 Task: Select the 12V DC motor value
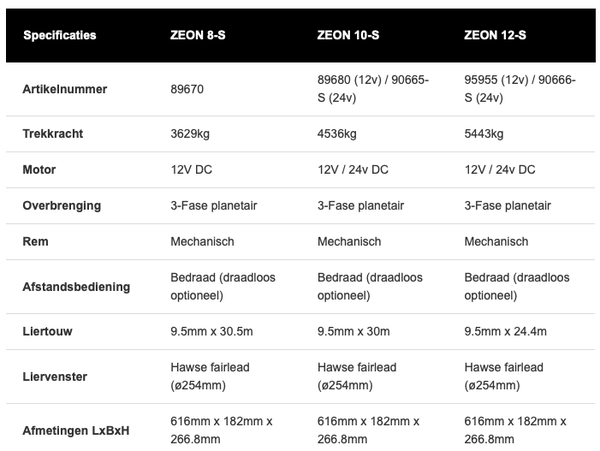pos(190,170)
